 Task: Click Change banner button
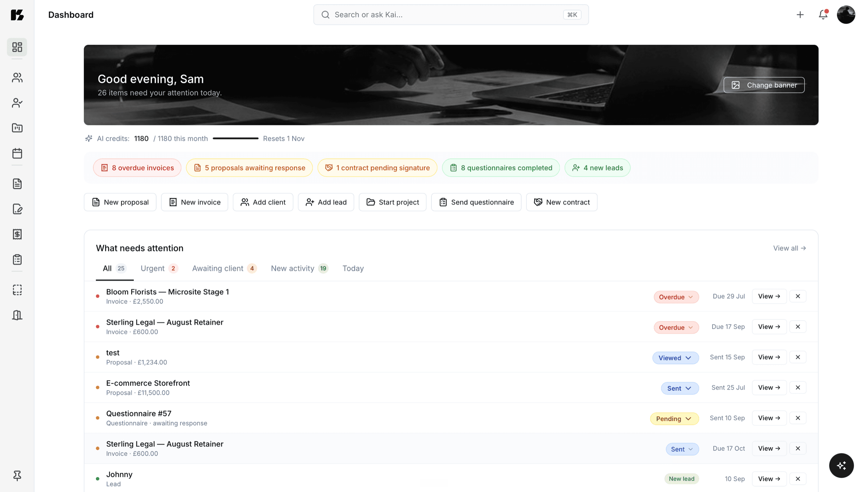click(764, 85)
